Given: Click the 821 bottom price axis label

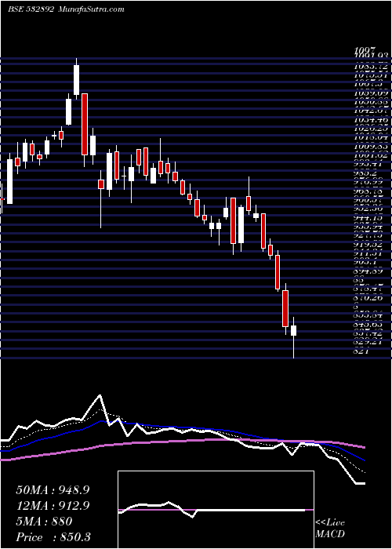Looking at the screenshot, I should (361, 352).
